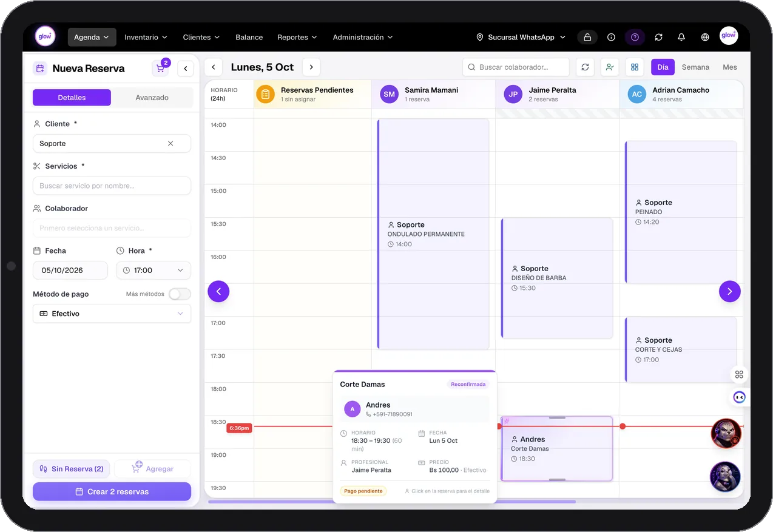The height and width of the screenshot is (532, 773).
Task: Click the lower floating character avatar
Action: click(725, 477)
